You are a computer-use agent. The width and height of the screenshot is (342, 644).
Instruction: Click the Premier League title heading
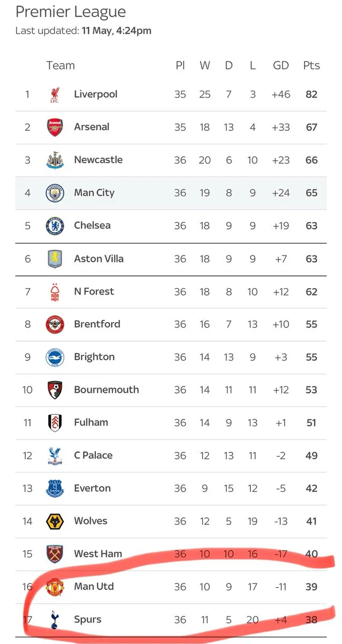coord(71,11)
